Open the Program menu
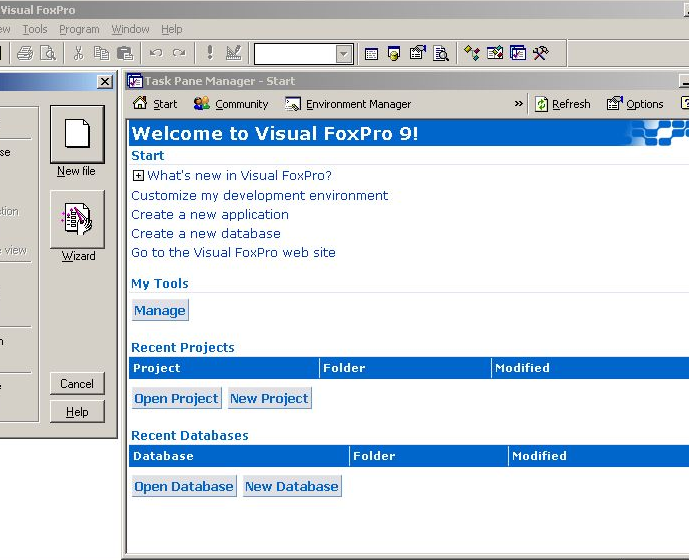 [x=79, y=30]
